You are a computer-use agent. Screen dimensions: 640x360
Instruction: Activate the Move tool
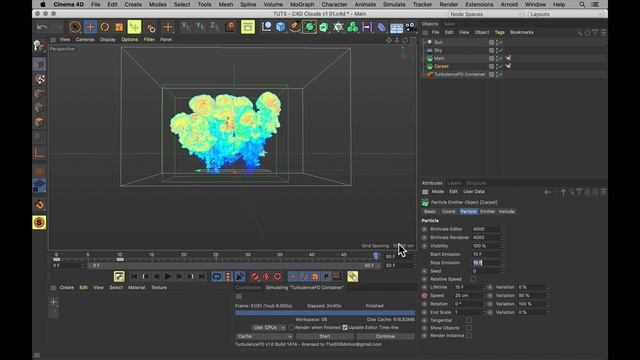pyautogui.click(x=90, y=27)
